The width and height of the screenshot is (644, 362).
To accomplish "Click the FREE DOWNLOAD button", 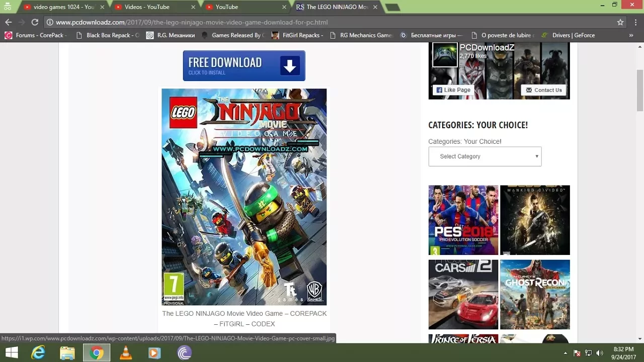I will tap(244, 65).
